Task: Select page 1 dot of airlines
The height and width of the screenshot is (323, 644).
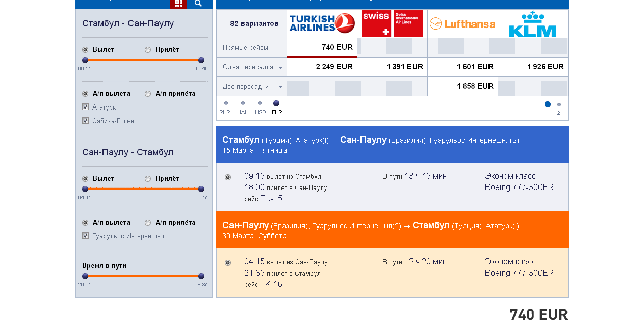Action: (548, 104)
